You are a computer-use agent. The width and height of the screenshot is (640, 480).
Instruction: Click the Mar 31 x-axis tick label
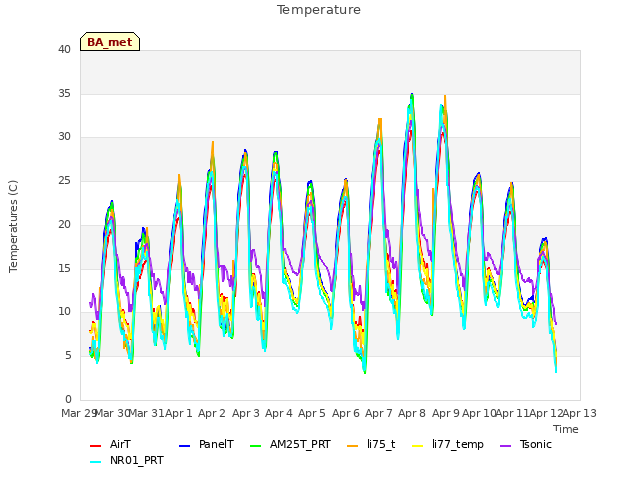(146, 413)
